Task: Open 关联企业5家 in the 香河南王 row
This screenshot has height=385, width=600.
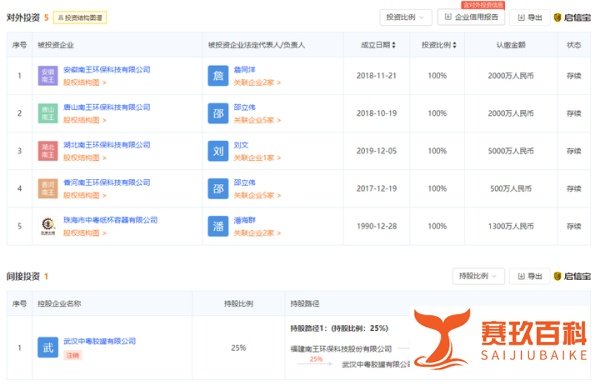Action: pos(257,195)
